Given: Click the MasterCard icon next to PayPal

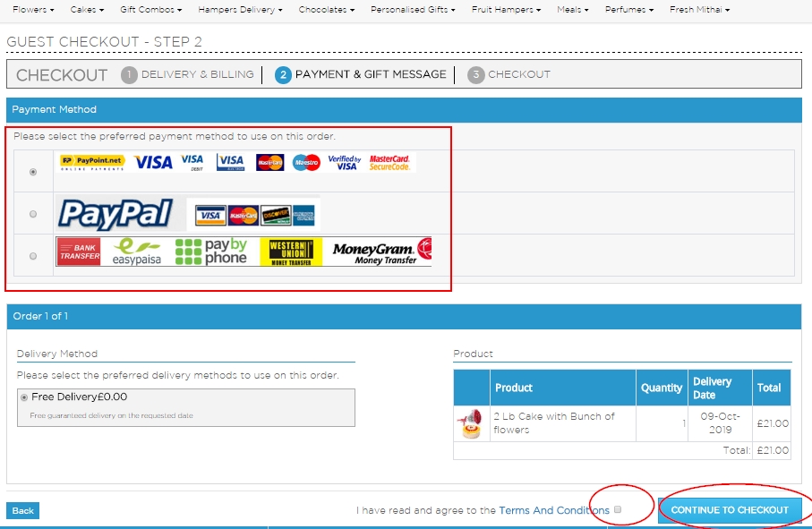Looking at the screenshot, I should pyautogui.click(x=244, y=216).
